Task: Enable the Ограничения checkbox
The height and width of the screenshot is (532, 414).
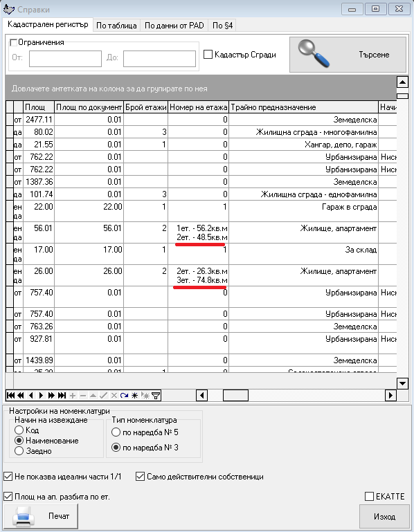Action: pyautogui.click(x=13, y=42)
